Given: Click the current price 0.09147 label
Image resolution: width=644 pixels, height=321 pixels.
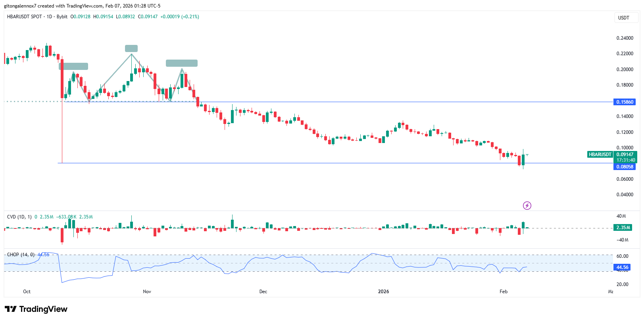Looking at the screenshot, I should pos(625,155).
